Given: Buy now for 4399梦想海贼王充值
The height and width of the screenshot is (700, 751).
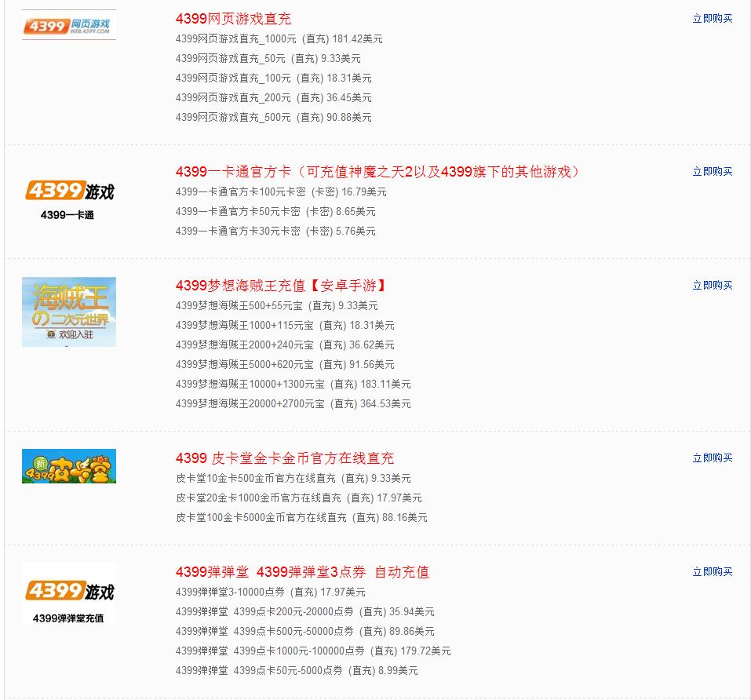Looking at the screenshot, I should pos(713,286).
